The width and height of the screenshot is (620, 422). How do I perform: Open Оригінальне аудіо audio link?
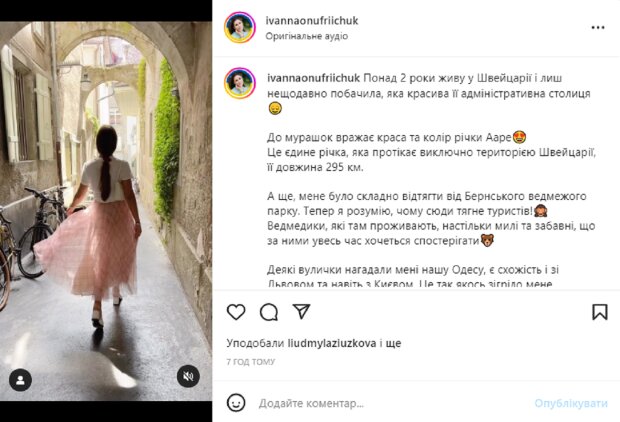pos(307,36)
